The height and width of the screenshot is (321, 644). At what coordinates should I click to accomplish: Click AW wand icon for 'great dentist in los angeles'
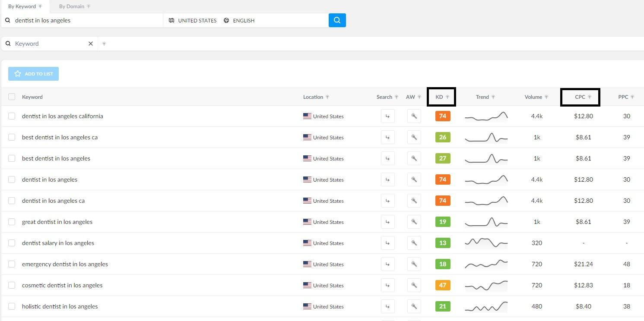pos(414,222)
